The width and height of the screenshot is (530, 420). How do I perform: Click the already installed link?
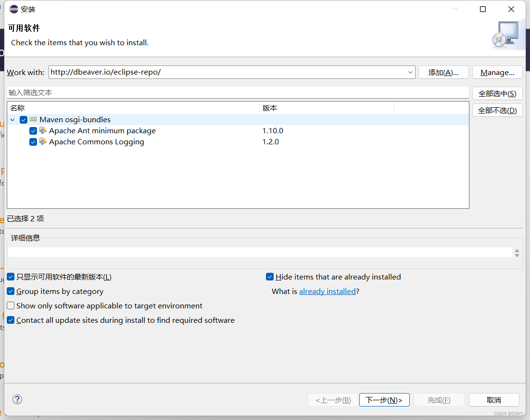click(x=328, y=291)
